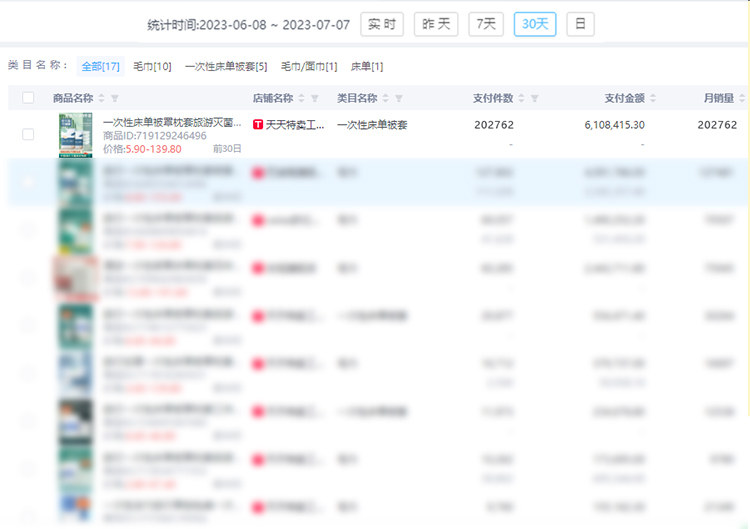This screenshot has height=529, width=750.
Task: Click the filter icon for 类目名称 column
Action: point(399,98)
